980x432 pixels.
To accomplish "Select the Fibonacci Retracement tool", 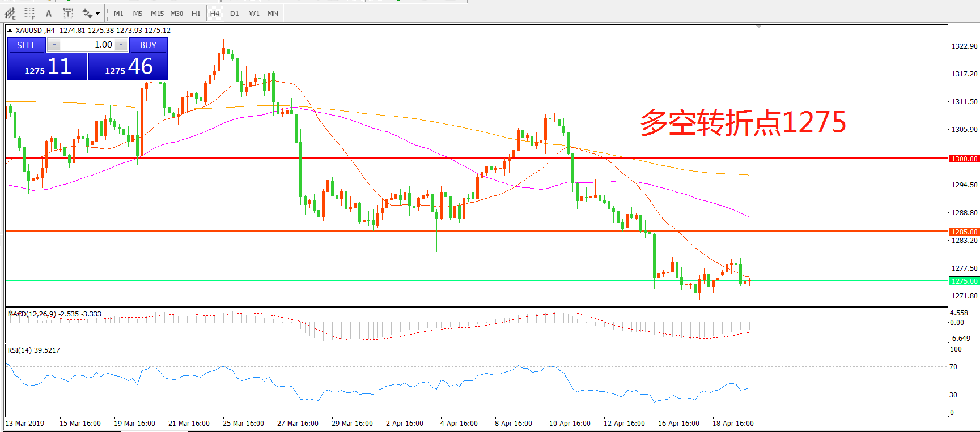I will pos(29,14).
